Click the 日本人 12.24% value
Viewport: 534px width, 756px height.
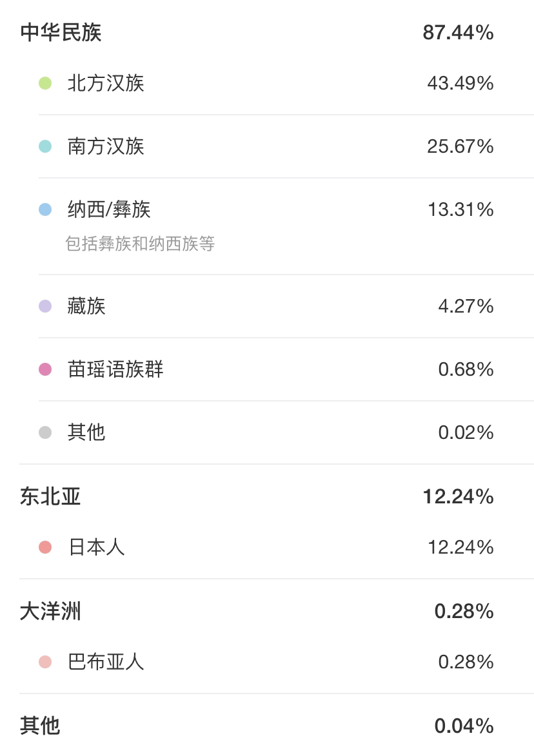click(460, 547)
